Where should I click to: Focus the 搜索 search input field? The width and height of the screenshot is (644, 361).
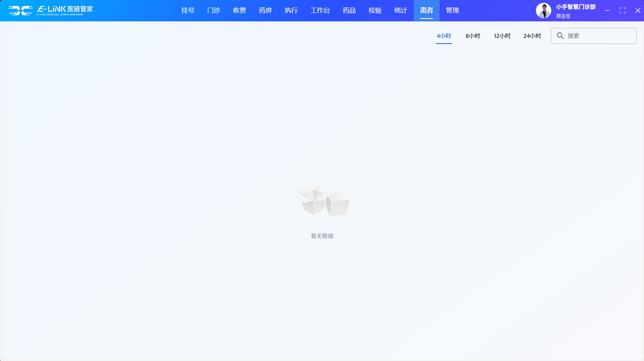[x=599, y=36]
